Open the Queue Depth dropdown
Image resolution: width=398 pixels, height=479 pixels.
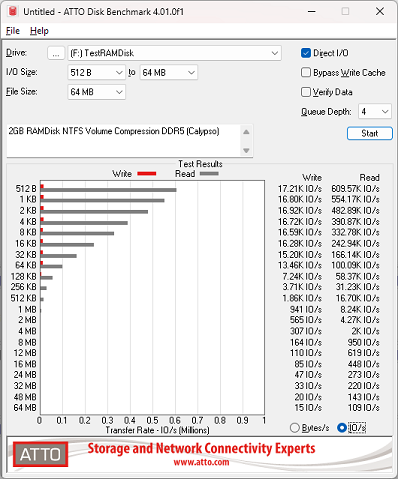375,111
